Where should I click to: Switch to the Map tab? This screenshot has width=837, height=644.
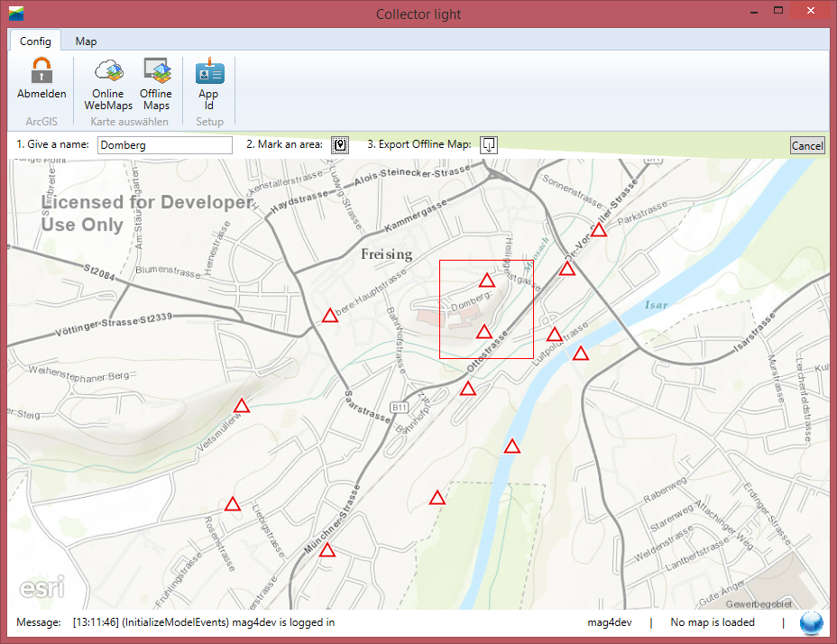click(x=86, y=41)
